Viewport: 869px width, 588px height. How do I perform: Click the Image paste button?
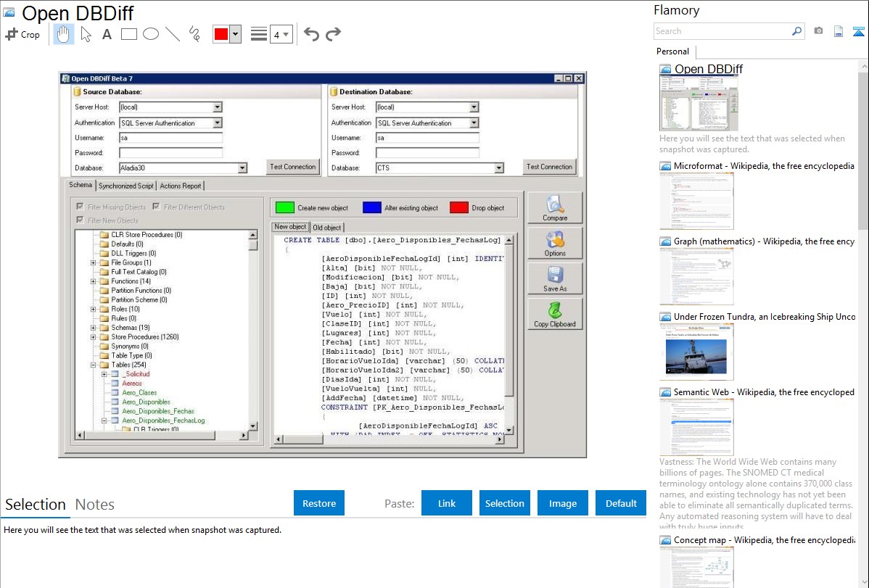click(x=562, y=503)
